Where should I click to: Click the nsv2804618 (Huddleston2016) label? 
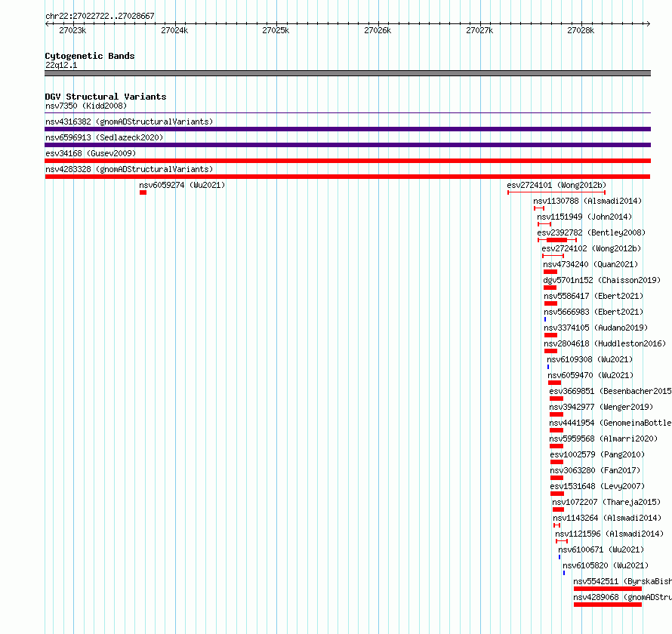[605, 343]
